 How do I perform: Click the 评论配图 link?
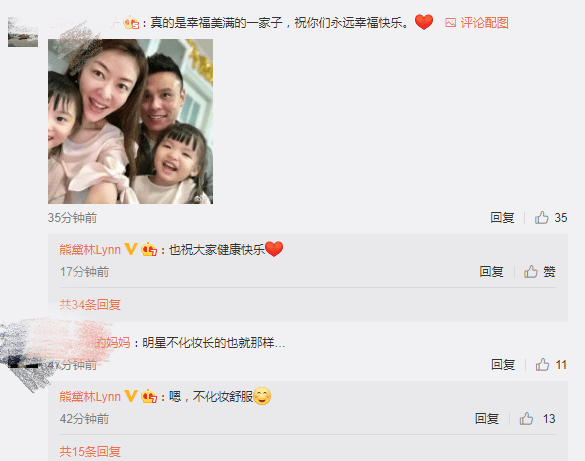tap(484, 23)
